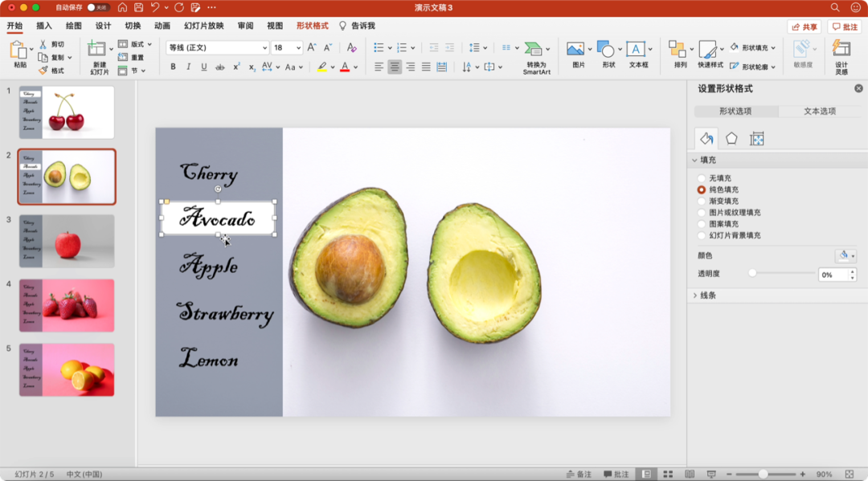
Task: Toggle italic formatting
Action: 188,67
